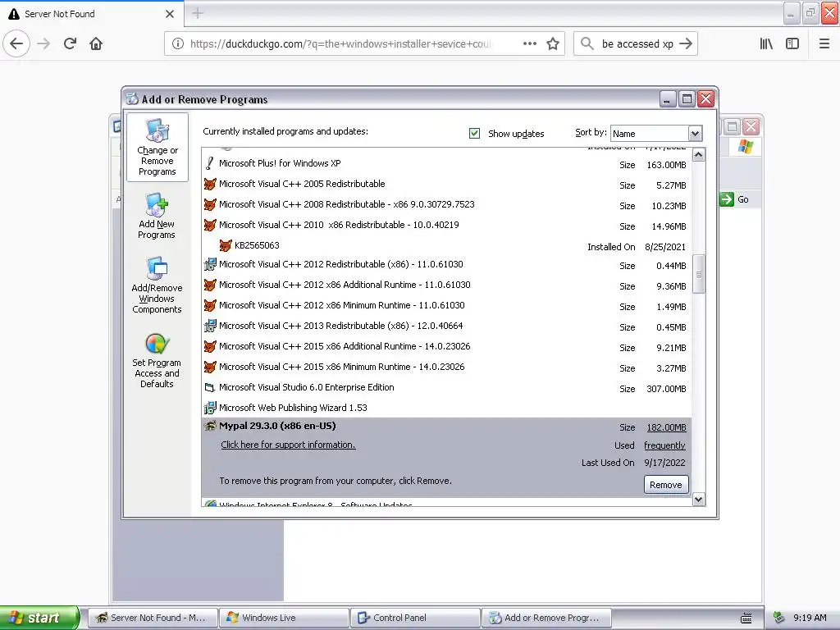Open a new browser tab
The image size is (840, 630).
coord(198,13)
